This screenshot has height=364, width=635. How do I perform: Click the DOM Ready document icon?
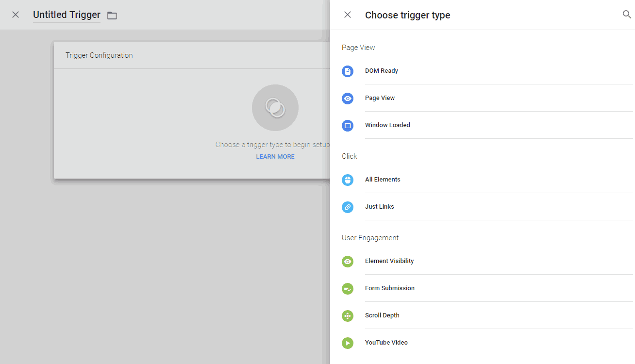click(x=348, y=71)
